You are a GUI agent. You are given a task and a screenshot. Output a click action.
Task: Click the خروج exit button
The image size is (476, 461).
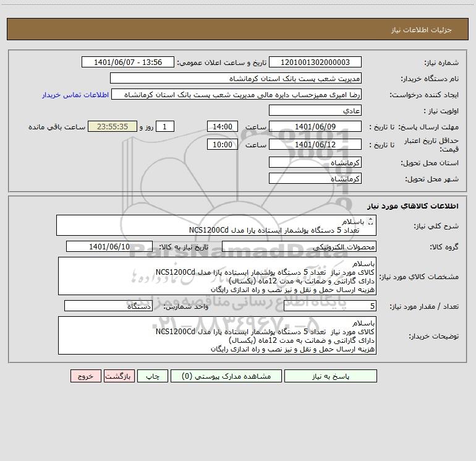(85, 376)
